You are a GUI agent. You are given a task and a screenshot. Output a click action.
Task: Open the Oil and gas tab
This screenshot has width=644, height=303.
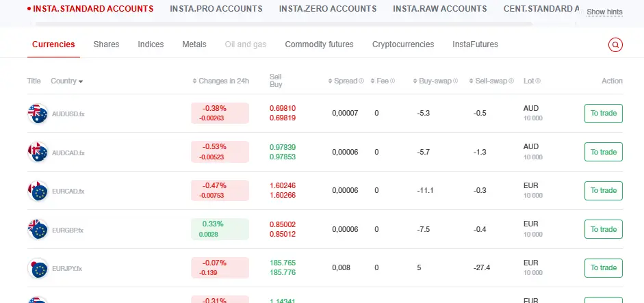coord(246,44)
